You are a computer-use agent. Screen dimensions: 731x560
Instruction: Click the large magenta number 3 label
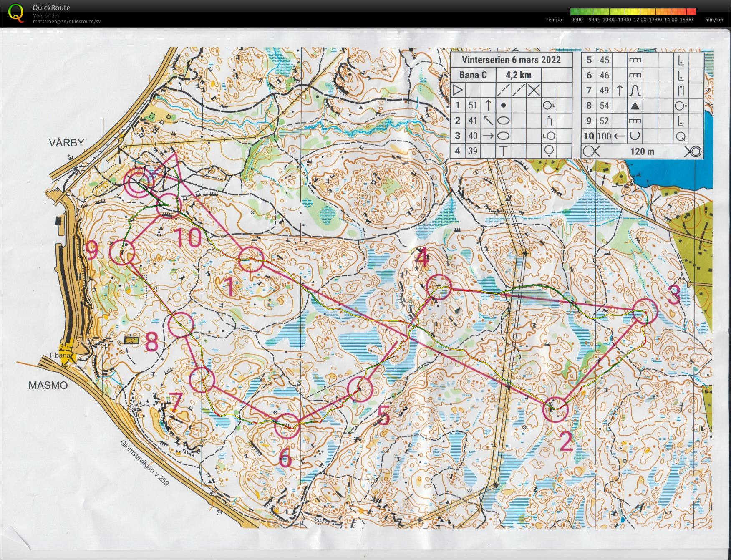point(675,295)
